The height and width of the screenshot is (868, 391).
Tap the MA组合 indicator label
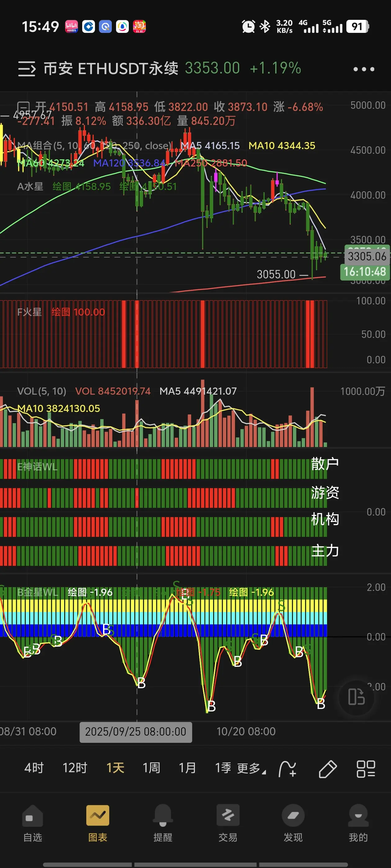click(x=94, y=146)
